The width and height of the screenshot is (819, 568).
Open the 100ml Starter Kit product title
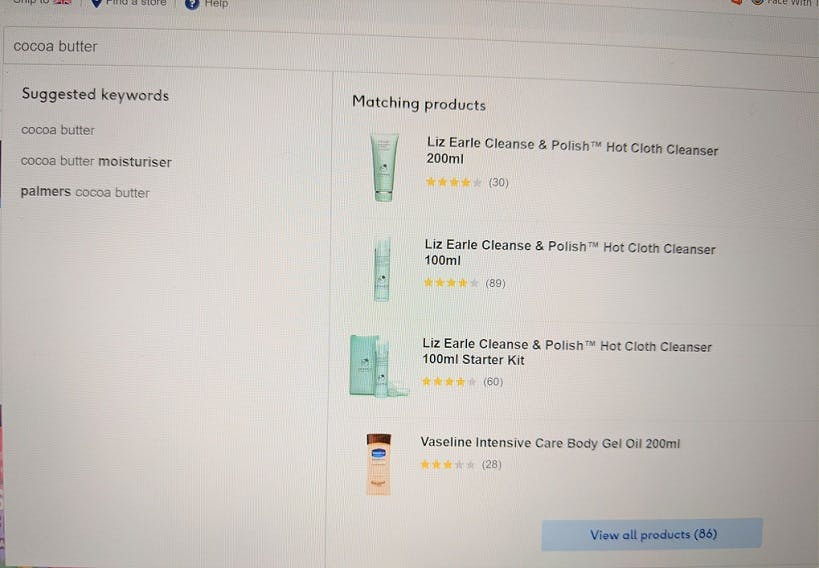coord(567,352)
